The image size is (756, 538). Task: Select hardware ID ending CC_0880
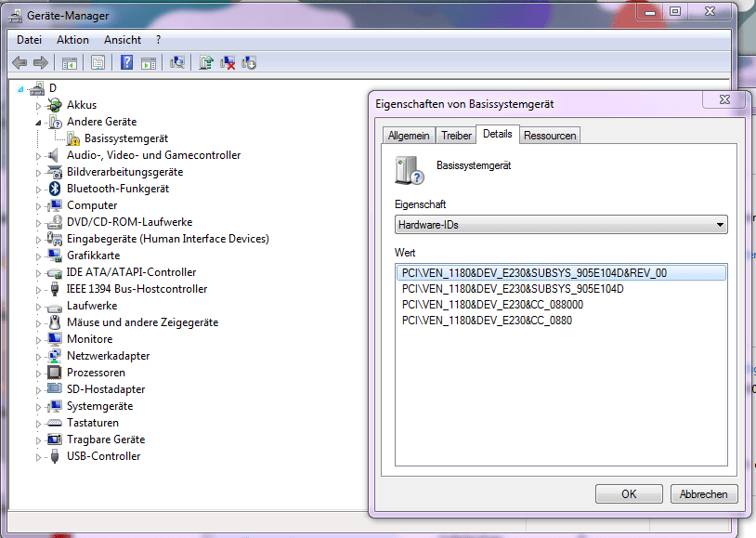(487, 321)
